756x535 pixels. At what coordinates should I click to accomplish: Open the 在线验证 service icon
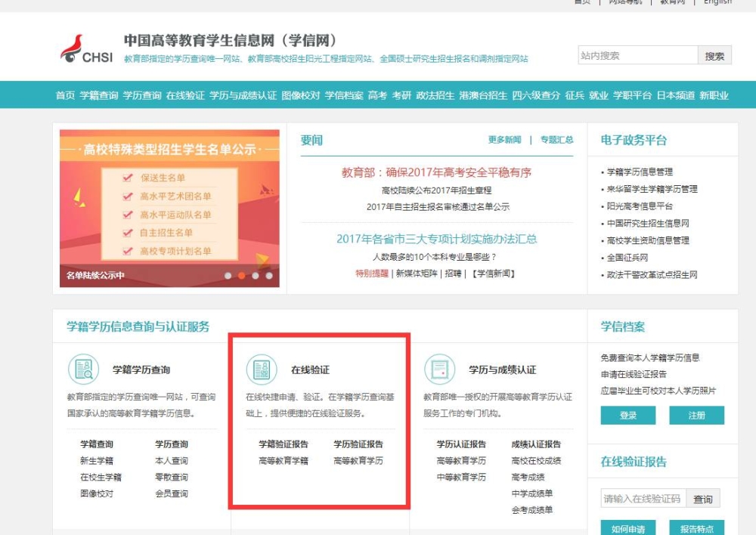(262, 370)
